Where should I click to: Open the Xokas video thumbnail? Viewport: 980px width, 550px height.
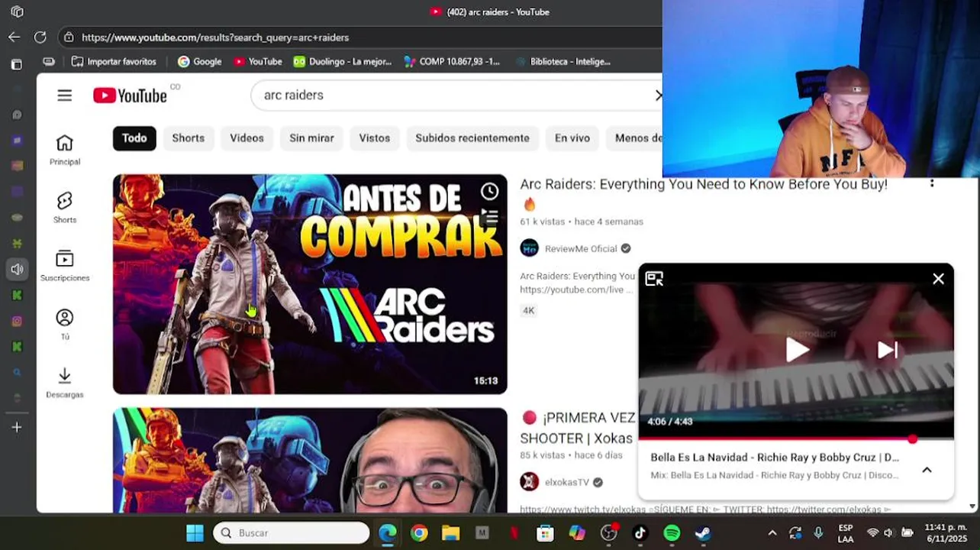[310, 460]
